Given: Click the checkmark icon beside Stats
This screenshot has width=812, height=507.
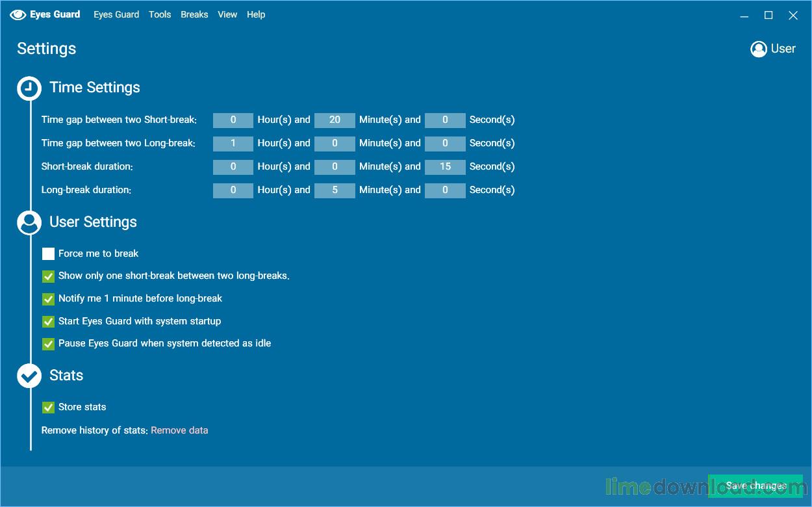Looking at the screenshot, I should [x=29, y=376].
